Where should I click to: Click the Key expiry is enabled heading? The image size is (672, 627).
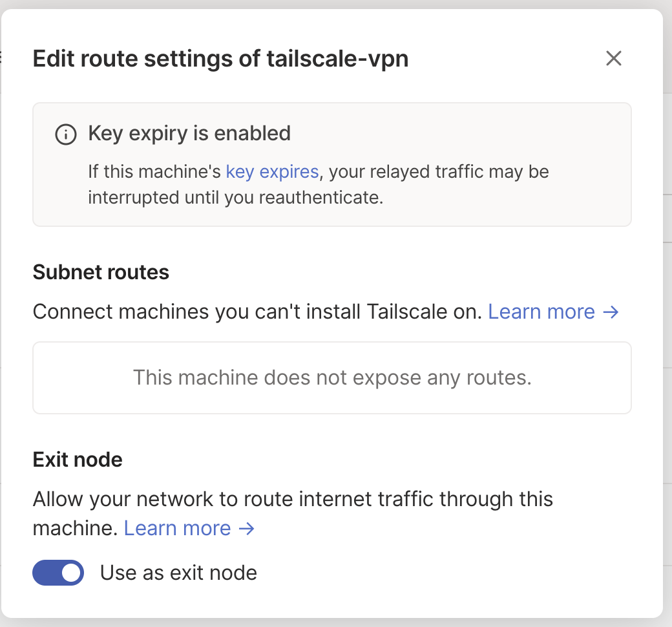pyautogui.click(x=189, y=133)
